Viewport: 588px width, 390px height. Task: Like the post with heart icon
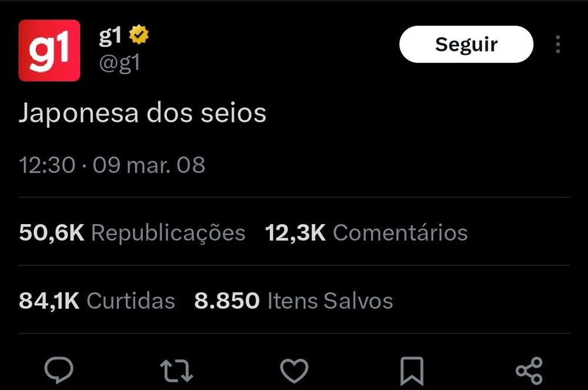click(x=294, y=371)
